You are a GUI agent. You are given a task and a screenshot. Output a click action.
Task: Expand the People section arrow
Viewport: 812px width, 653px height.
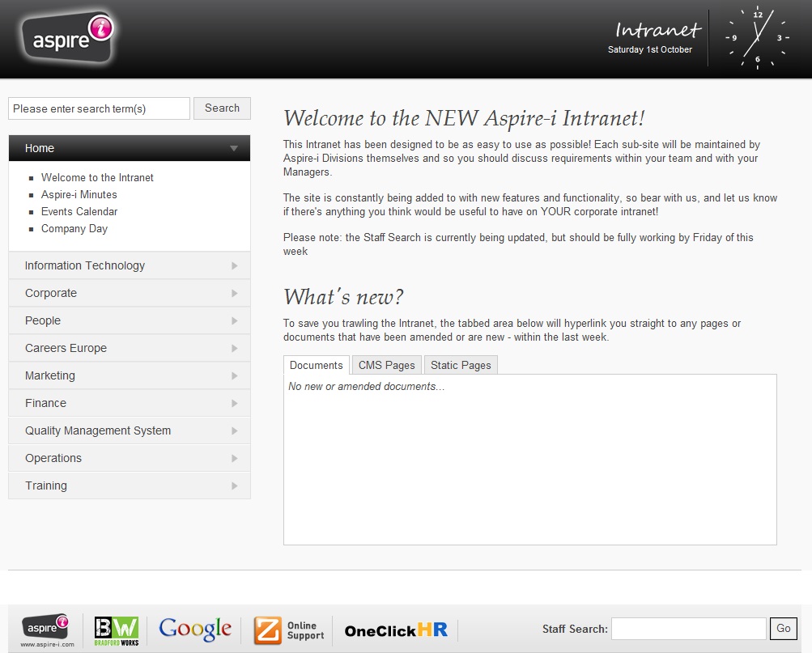click(235, 320)
